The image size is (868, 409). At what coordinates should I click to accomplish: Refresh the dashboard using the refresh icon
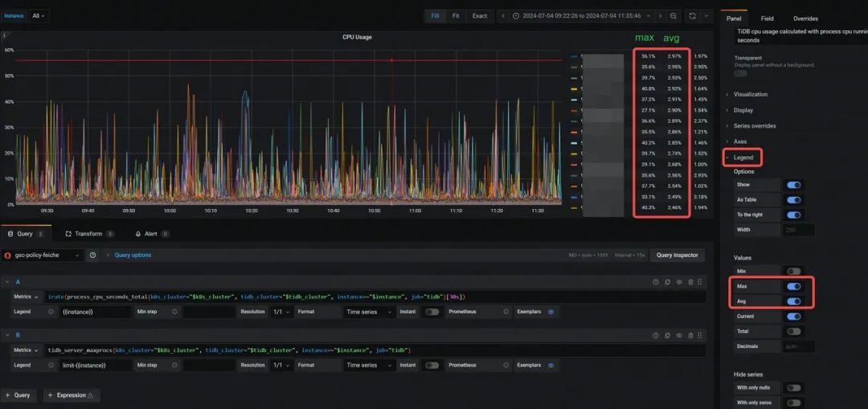click(692, 16)
